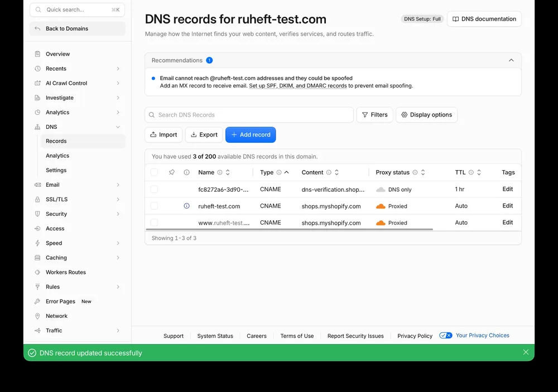Dismiss the DNS record updated notification
The width and height of the screenshot is (558, 392).
click(x=526, y=352)
